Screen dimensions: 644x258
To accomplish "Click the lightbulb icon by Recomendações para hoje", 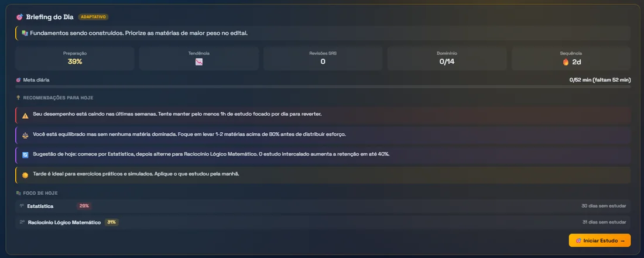I will (18, 98).
